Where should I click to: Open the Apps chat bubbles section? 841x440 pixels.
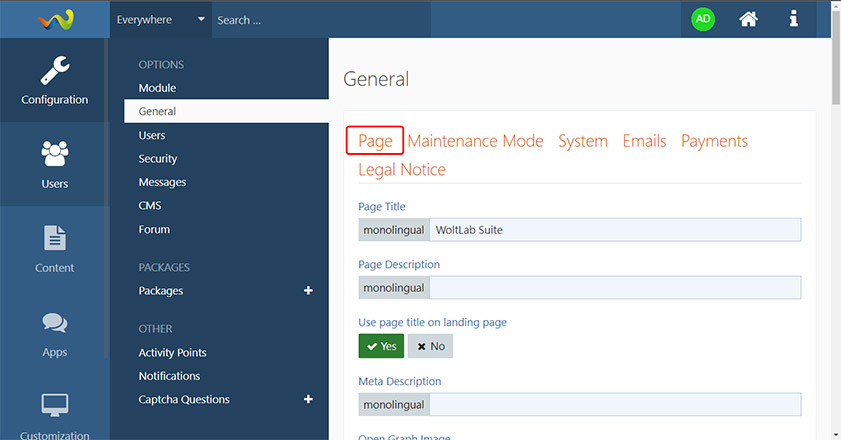(x=54, y=333)
